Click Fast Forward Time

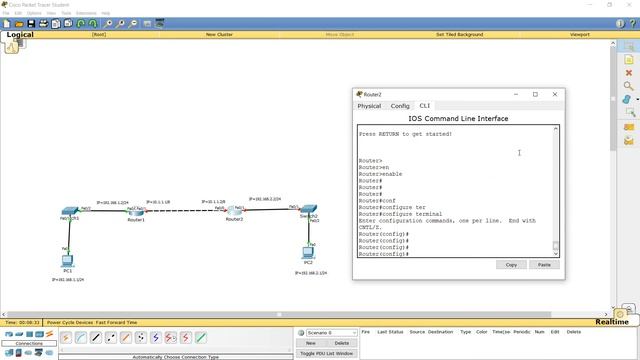116,322
